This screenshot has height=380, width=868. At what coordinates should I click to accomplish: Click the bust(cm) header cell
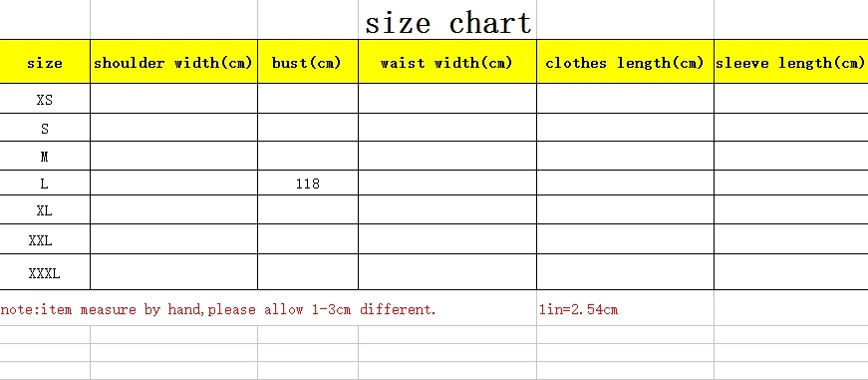308,62
